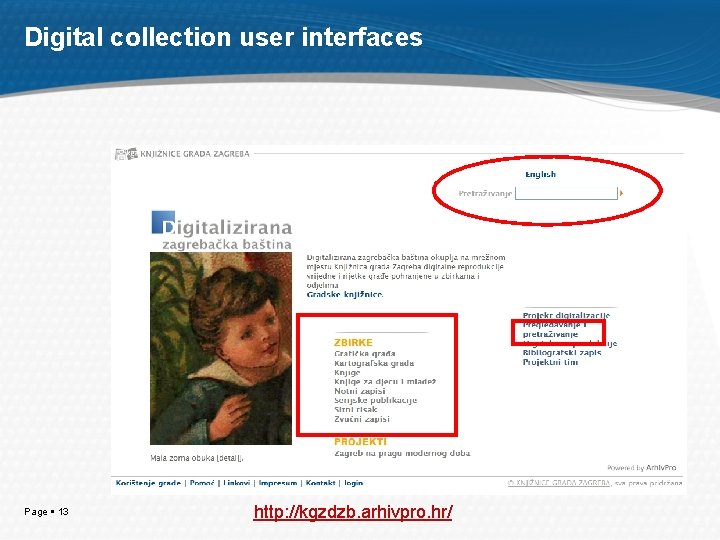Click the blue D logo of Digitalizirana

pos(163,222)
